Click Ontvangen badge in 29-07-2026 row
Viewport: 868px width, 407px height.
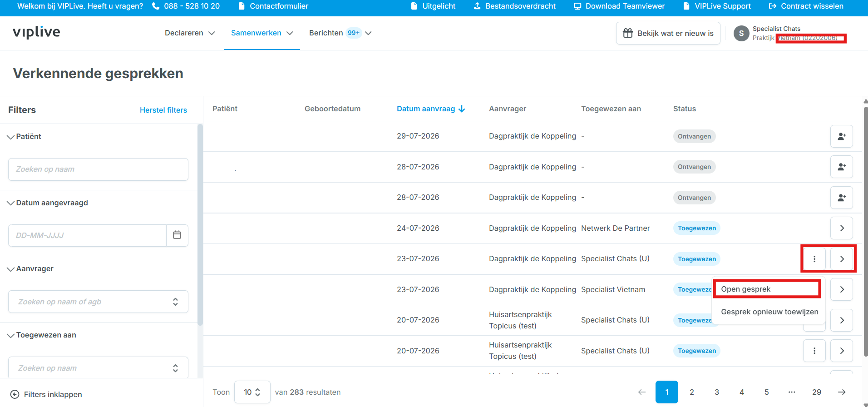click(x=694, y=136)
